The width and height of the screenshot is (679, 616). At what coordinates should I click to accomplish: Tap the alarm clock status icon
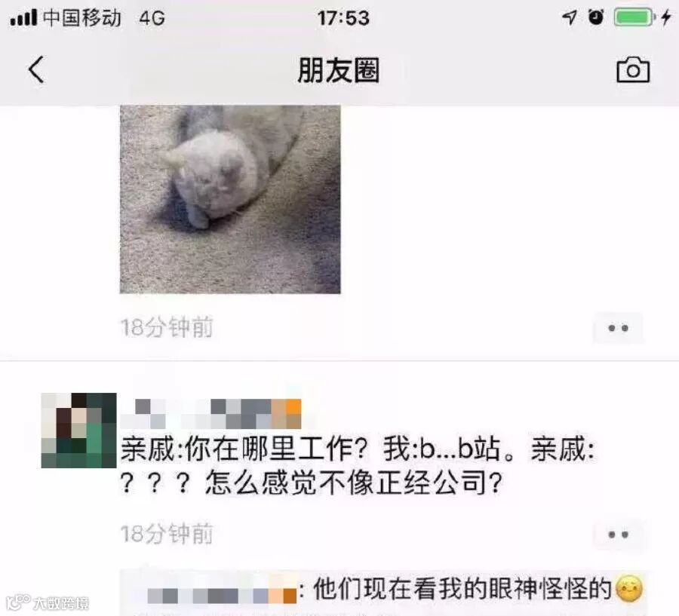596,17
